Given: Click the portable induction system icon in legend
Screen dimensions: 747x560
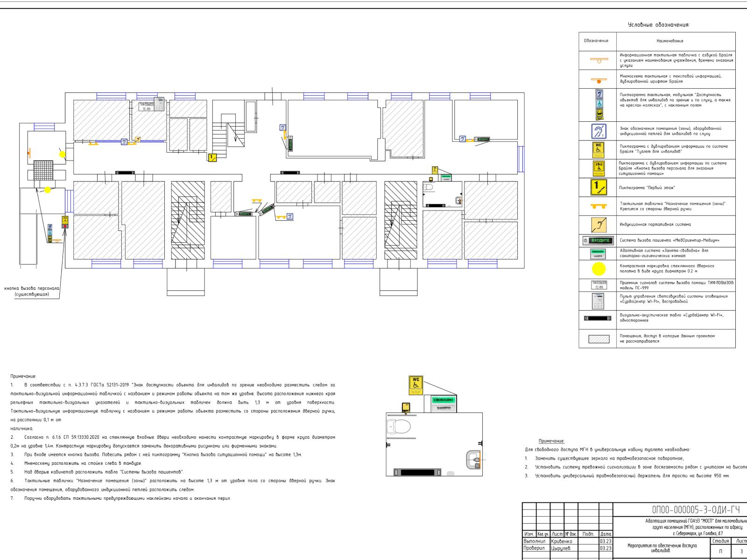Looking at the screenshot, I should pyautogui.click(x=598, y=224).
